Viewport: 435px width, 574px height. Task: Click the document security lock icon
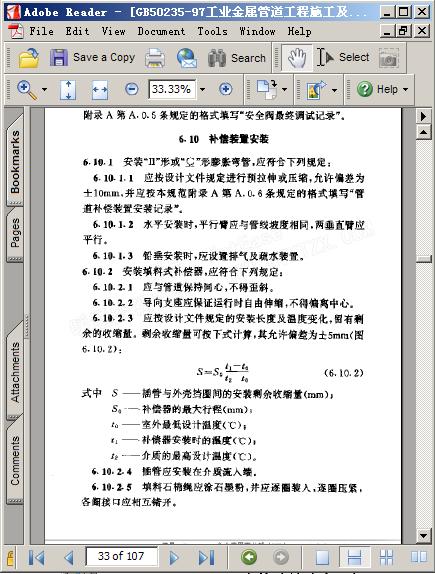click(10, 558)
